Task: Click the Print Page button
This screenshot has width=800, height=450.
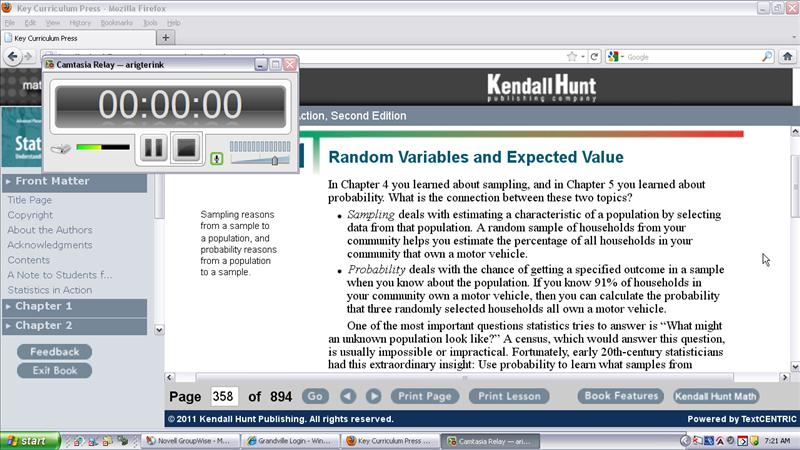Action: pos(425,396)
